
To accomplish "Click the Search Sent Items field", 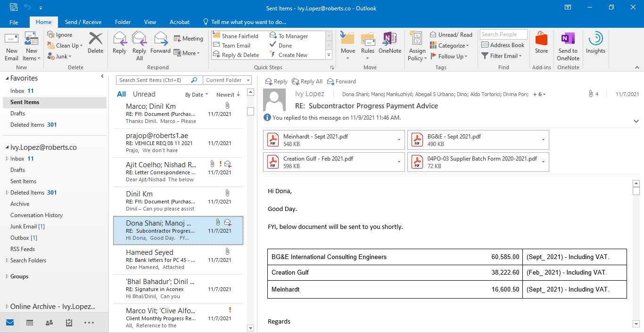I will click(x=154, y=80).
